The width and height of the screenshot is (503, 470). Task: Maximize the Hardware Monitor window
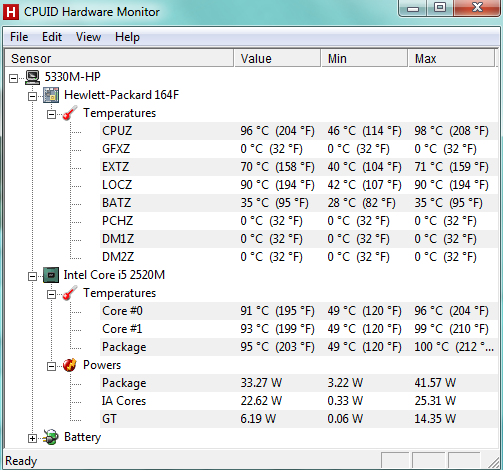pos(440,8)
